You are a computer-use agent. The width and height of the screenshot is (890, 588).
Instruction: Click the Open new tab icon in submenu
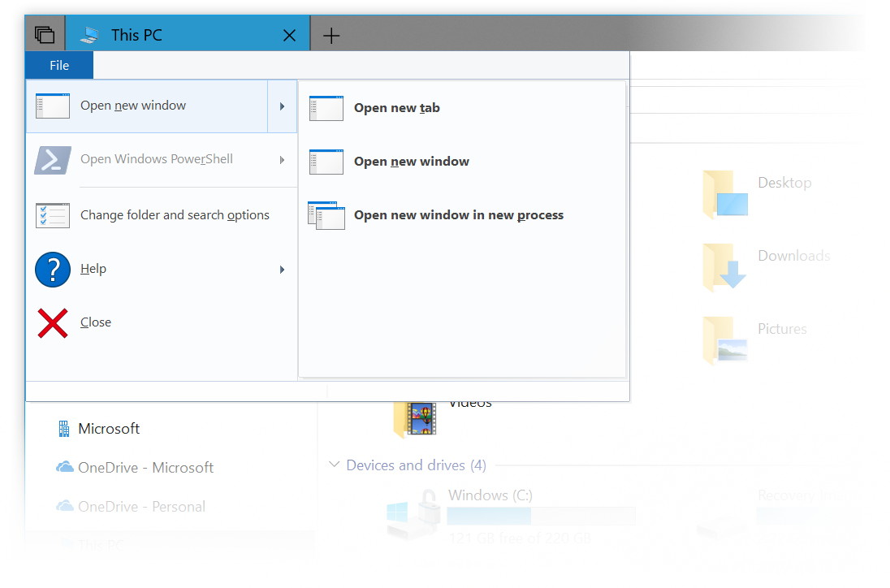coord(326,107)
